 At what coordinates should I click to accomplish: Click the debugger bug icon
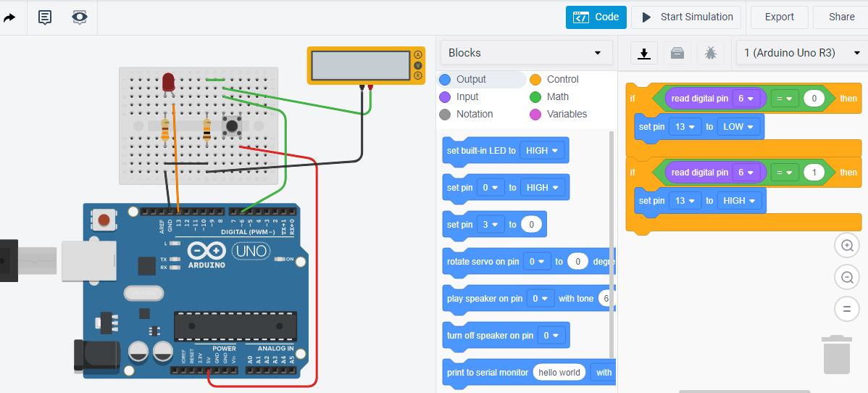710,53
